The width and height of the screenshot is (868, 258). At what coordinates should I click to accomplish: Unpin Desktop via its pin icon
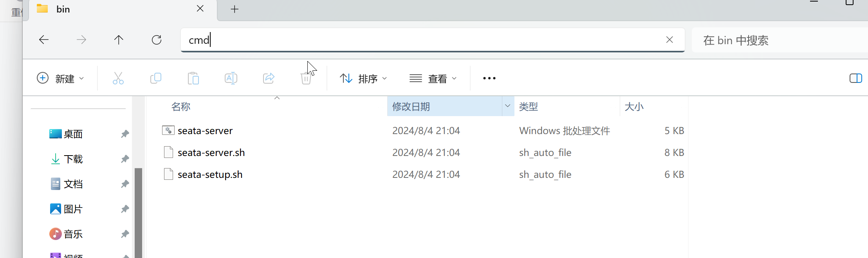[x=125, y=134]
